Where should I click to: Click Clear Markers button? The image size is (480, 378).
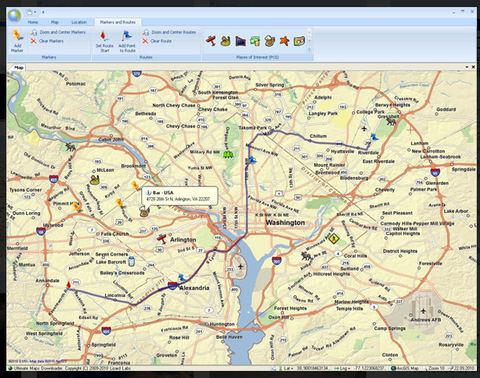pyautogui.click(x=47, y=41)
